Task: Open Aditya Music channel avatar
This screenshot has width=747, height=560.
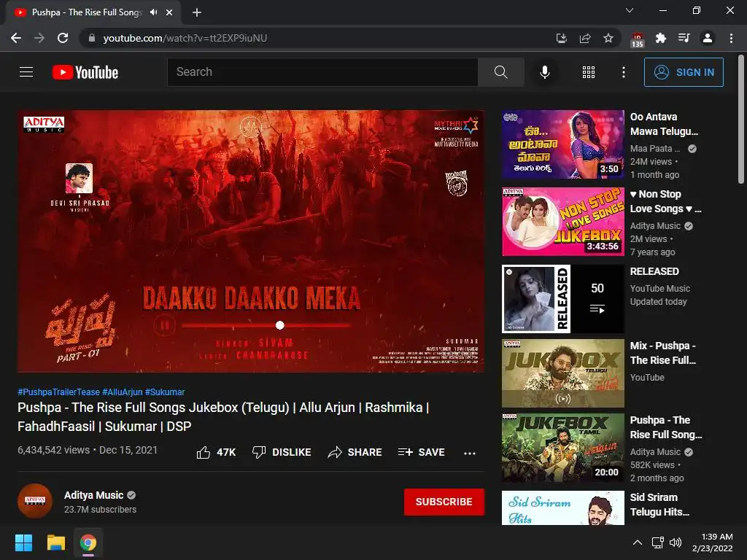Action: [35, 501]
